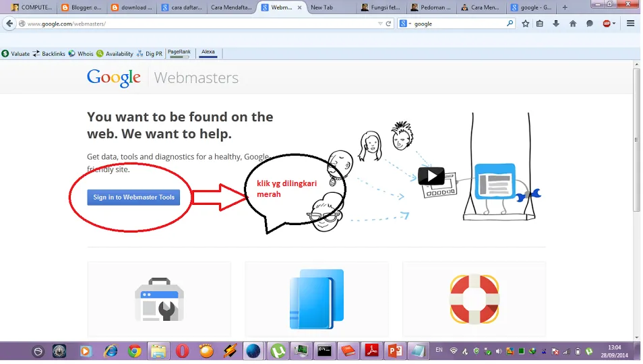This screenshot has width=643, height=364.
Task: Click the Backlinks SEO toolbar item
Action: pos(49,54)
